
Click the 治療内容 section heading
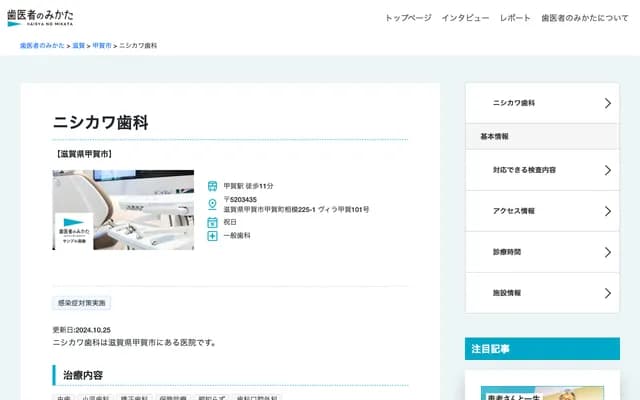(83, 375)
